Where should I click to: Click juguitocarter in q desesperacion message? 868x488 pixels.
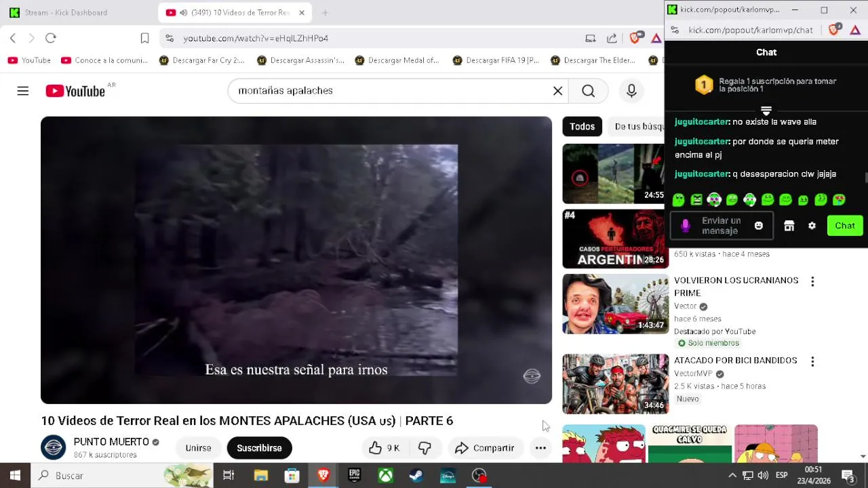(x=702, y=174)
